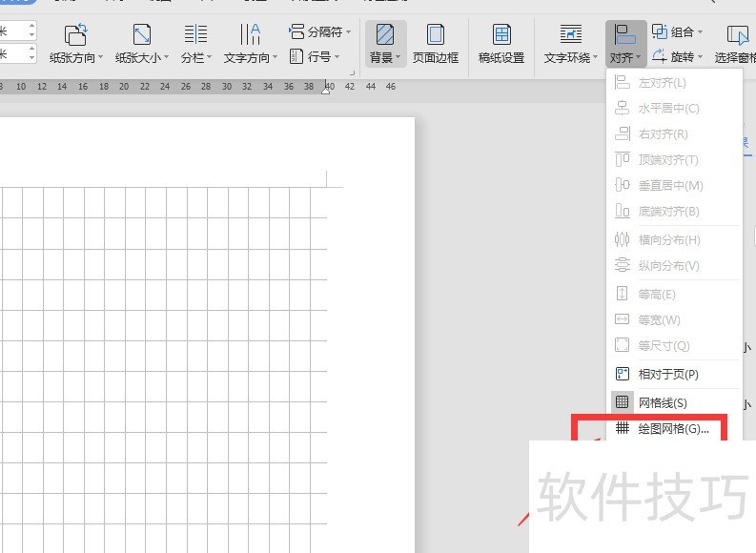The width and height of the screenshot is (756, 553).
Task: Open the 纸张大小 paper size option
Action: (x=142, y=44)
